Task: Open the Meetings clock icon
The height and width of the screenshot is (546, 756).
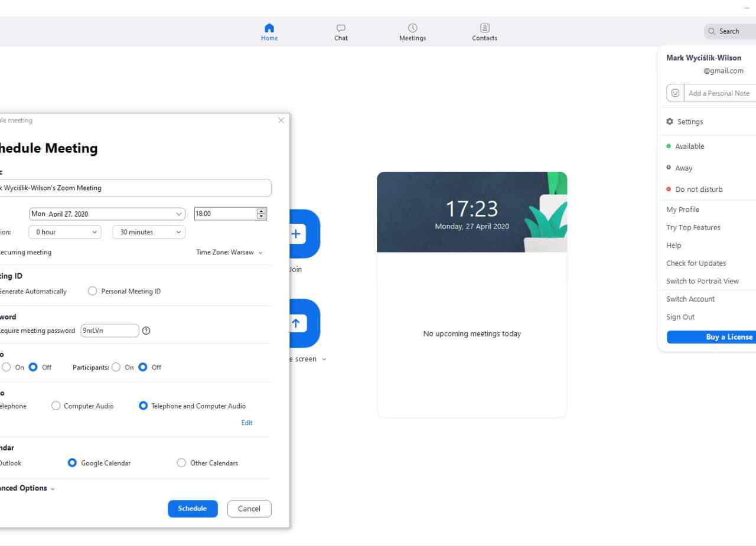Action: 412,28
